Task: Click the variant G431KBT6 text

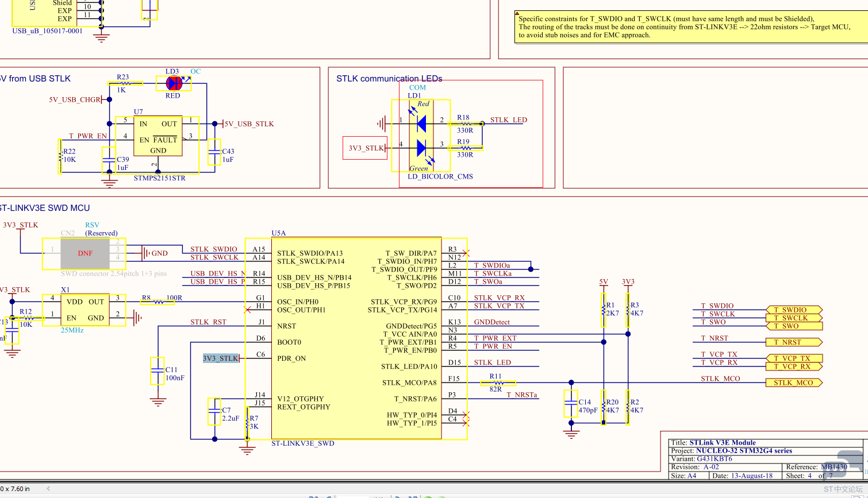Action: [715, 459]
